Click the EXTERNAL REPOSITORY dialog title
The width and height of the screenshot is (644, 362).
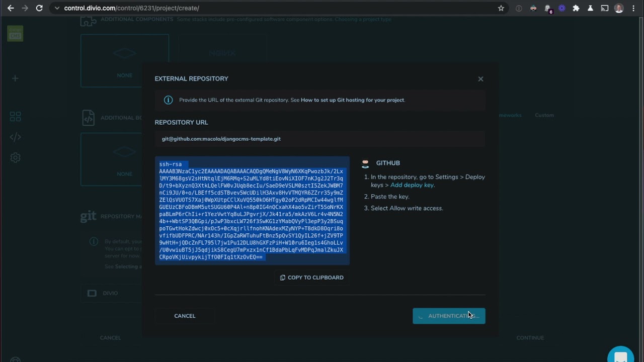(x=191, y=78)
